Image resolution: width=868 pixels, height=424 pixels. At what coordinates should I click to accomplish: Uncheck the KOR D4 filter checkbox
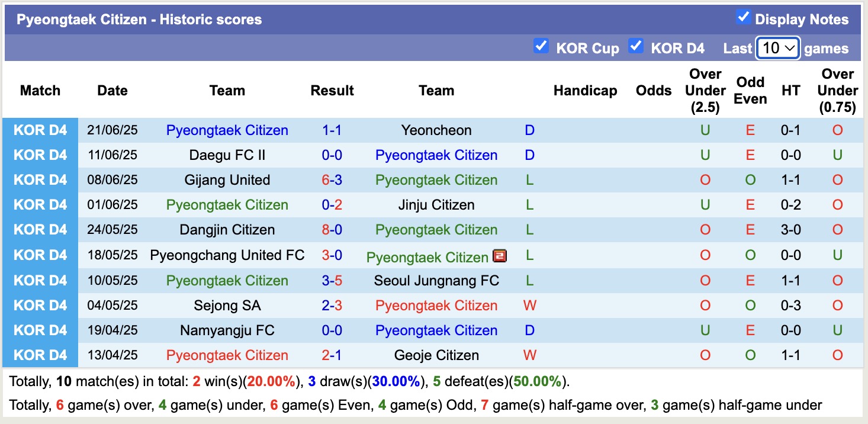tap(636, 45)
